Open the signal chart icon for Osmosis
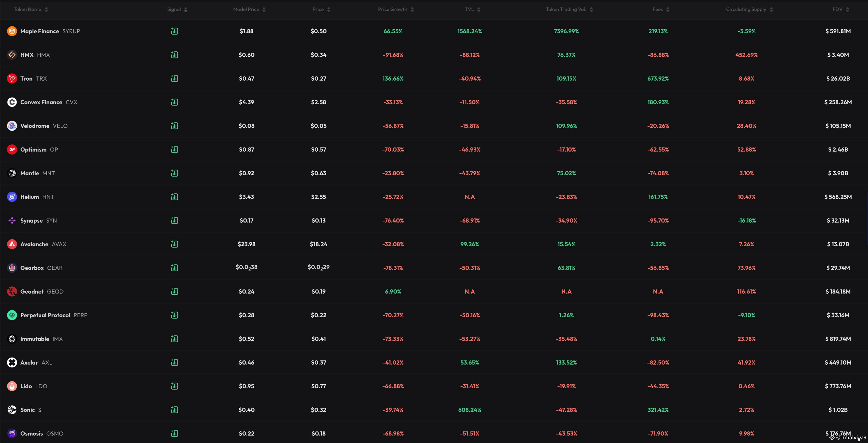 pyautogui.click(x=174, y=433)
